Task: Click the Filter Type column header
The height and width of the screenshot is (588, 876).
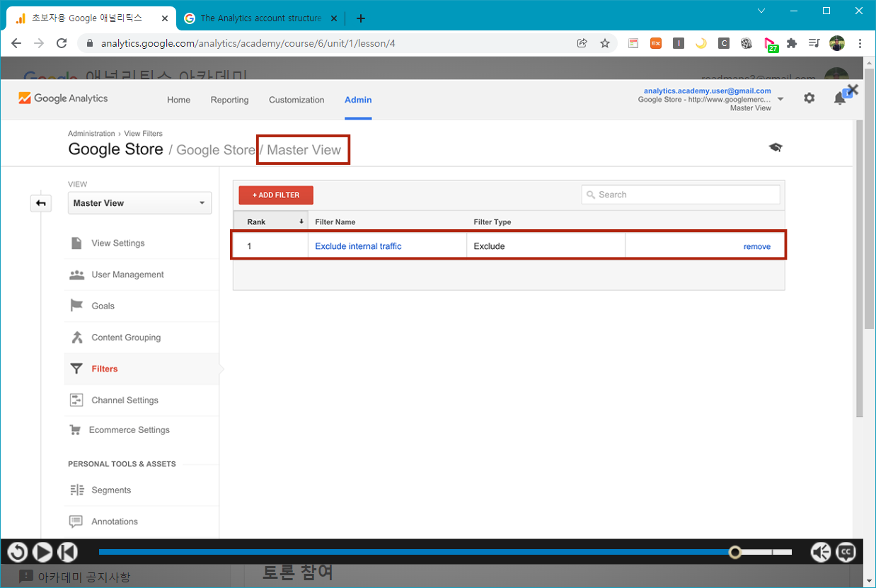Action: pyautogui.click(x=492, y=221)
